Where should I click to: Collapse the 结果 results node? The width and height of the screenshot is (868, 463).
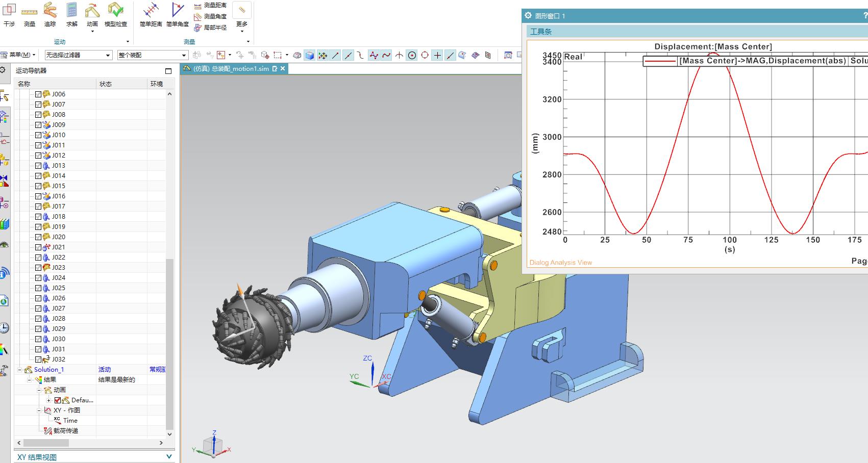coord(29,380)
